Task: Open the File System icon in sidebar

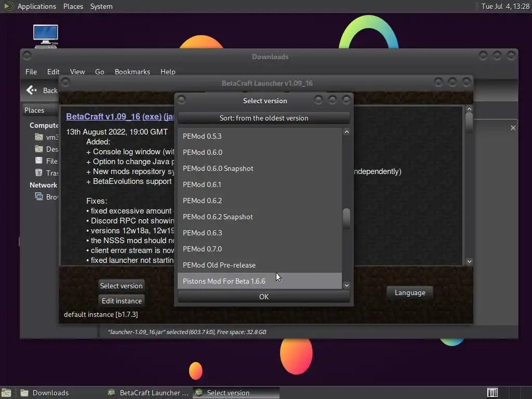Action: 39,161
